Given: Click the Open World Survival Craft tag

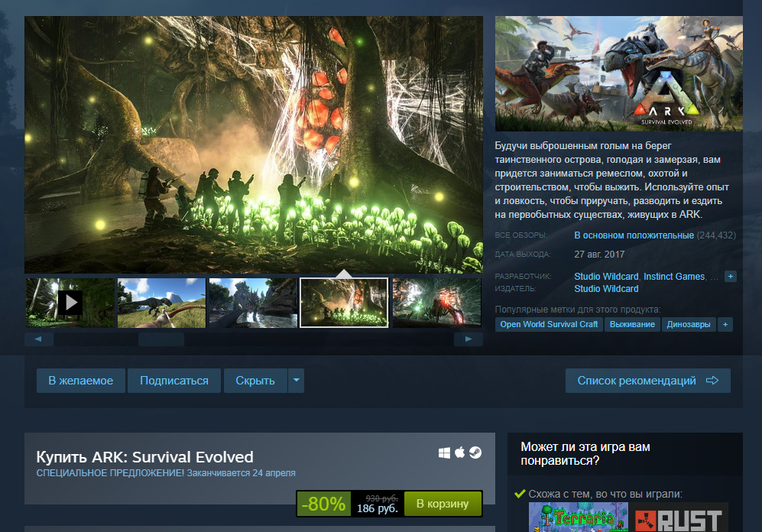Looking at the screenshot, I should click(x=549, y=324).
